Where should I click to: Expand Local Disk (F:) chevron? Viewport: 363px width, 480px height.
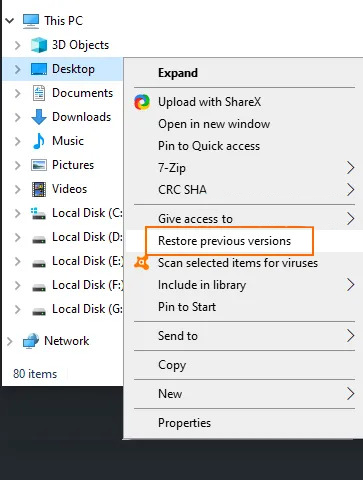pyautogui.click(x=18, y=285)
